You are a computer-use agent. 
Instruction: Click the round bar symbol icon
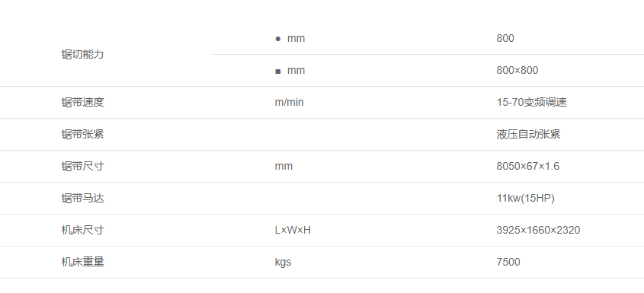278,39
